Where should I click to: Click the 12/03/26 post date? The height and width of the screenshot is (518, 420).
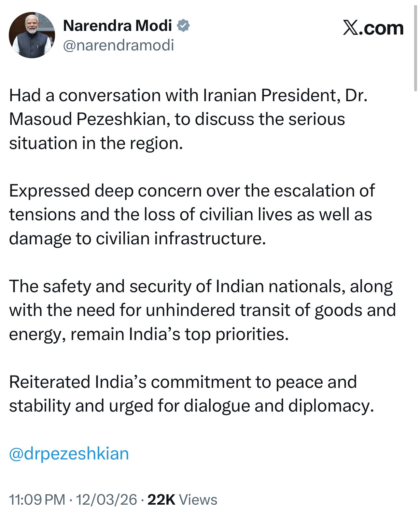point(106,499)
